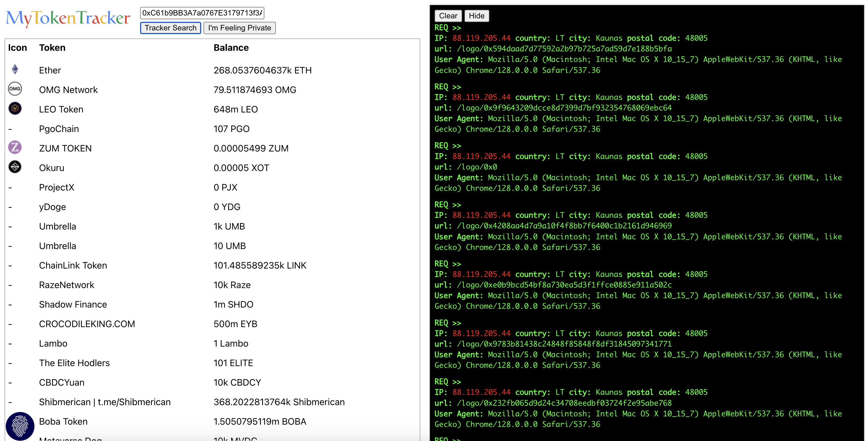
Task: Click log url /logo/0xe0b9bcd54bf8a730ea5d3f1ffce0885e911a502c
Action: pyautogui.click(x=564, y=285)
